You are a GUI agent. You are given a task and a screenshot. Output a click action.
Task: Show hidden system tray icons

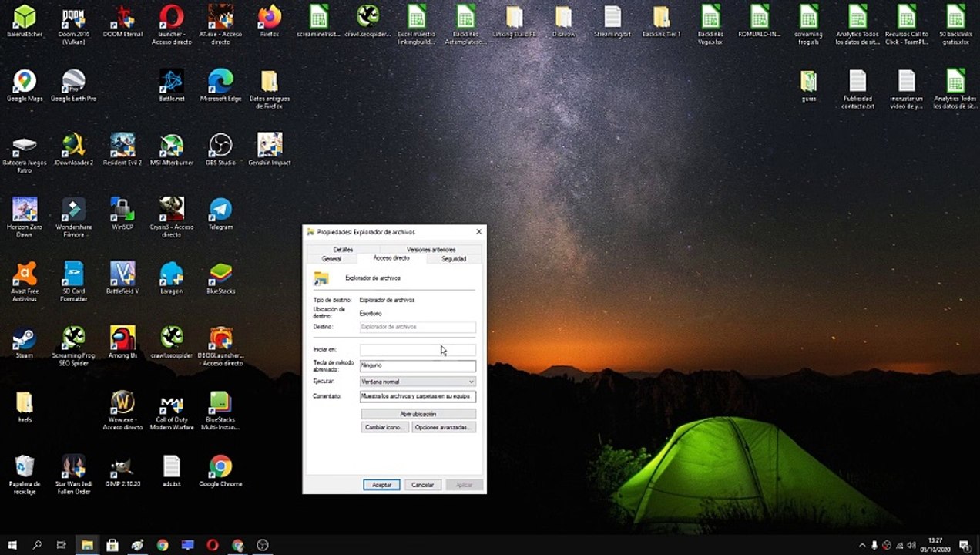coord(862,545)
